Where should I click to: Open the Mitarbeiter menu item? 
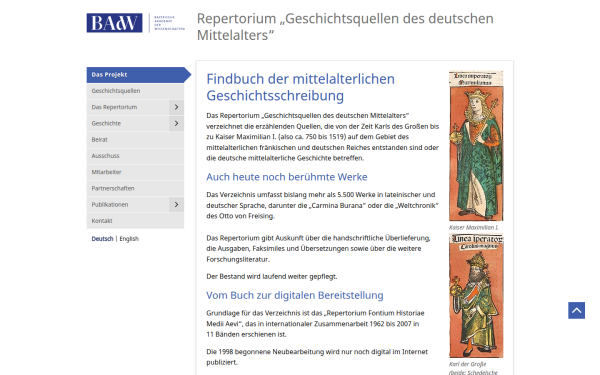click(135, 172)
